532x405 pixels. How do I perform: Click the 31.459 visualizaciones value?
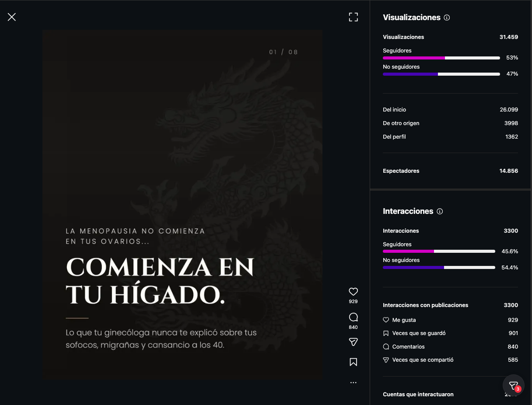(509, 37)
